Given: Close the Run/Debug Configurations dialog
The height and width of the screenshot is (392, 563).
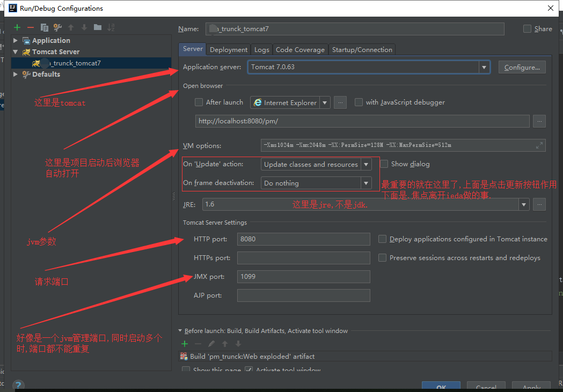Looking at the screenshot, I should (x=551, y=8).
